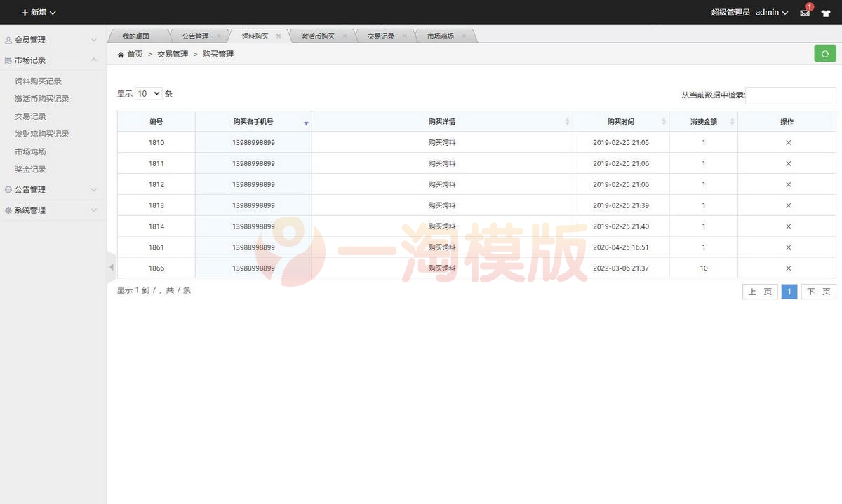Image resolution: width=842 pixels, height=504 pixels.
Task: Switch to 交易记录 tab
Action: coord(381,36)
